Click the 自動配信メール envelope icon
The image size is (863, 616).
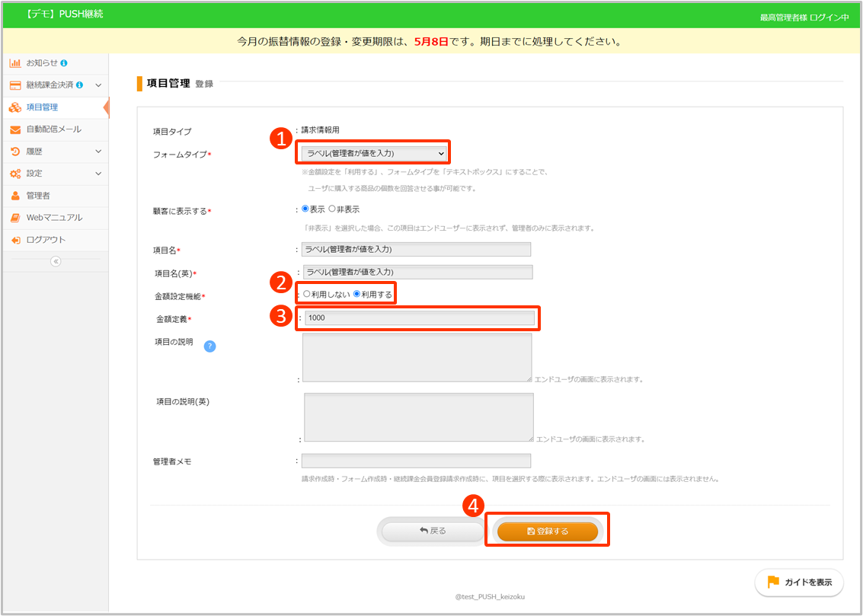[x=15, y=129]
